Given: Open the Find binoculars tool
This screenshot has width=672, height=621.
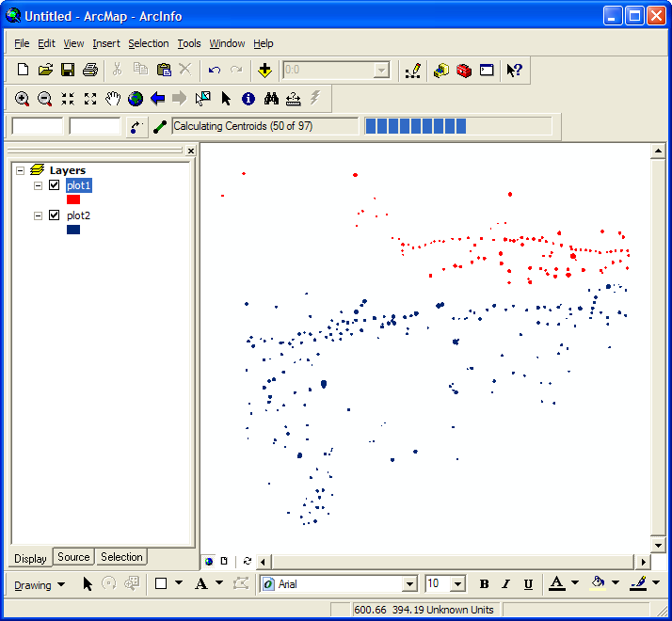Looking at the screenshot, I should point(271,98).
